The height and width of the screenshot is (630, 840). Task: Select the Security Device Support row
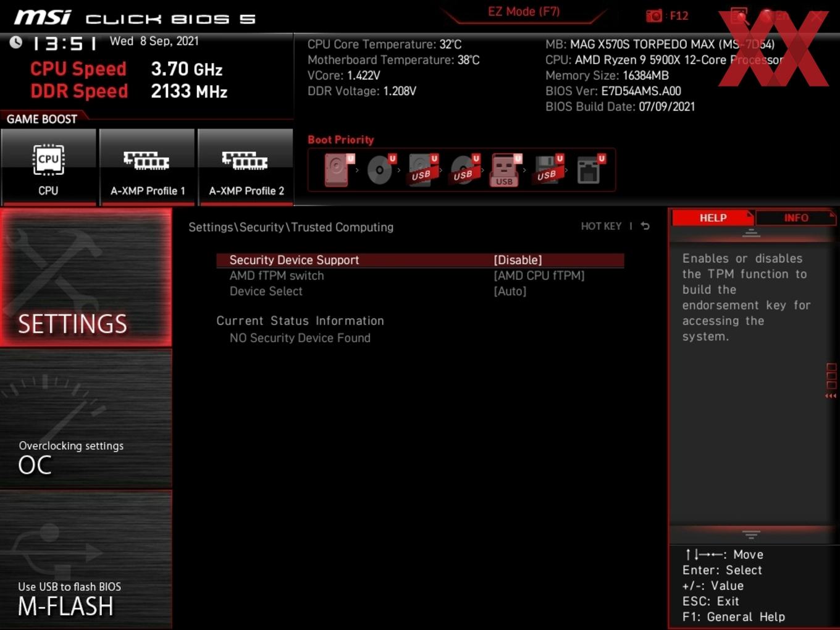[x=420, y=260]
